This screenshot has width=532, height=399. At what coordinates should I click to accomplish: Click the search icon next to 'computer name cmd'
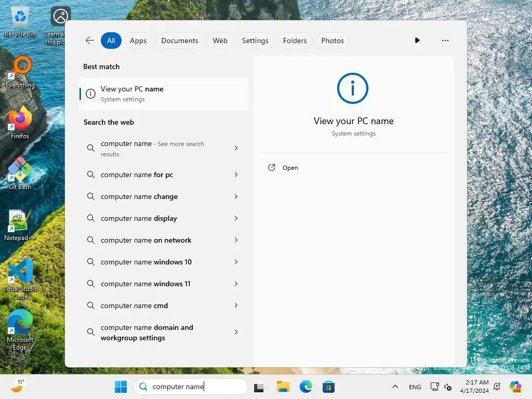(x=90, y=305)
